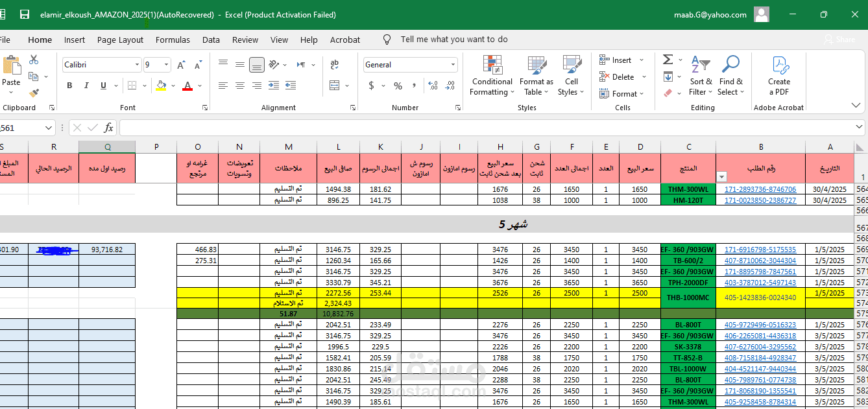The image size is (868, 409).
Task: Open the Sort & Filter button
Action: (x=701, y=76)
